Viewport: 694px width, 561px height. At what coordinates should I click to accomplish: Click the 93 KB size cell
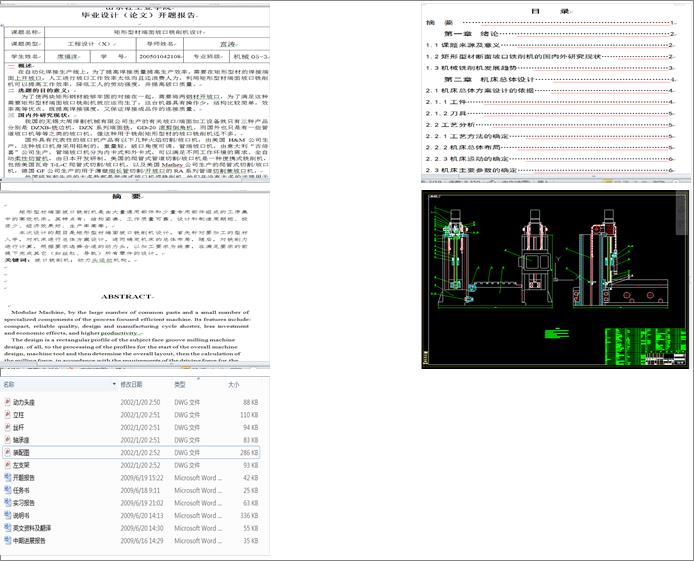(251, 465)
